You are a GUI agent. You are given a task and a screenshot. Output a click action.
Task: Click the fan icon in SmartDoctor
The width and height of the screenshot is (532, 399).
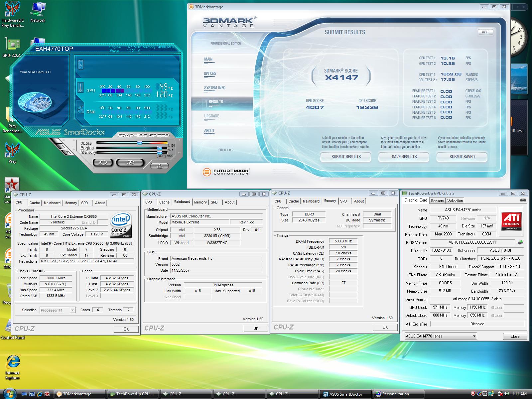pyautogui.click(x=81, y=110)
